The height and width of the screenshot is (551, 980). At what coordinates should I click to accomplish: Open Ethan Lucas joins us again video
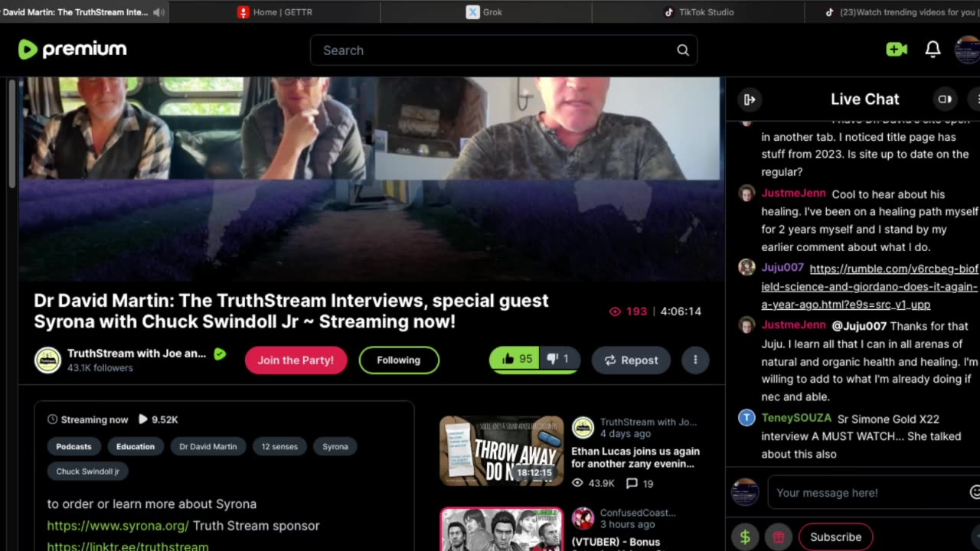coord(635,458)
